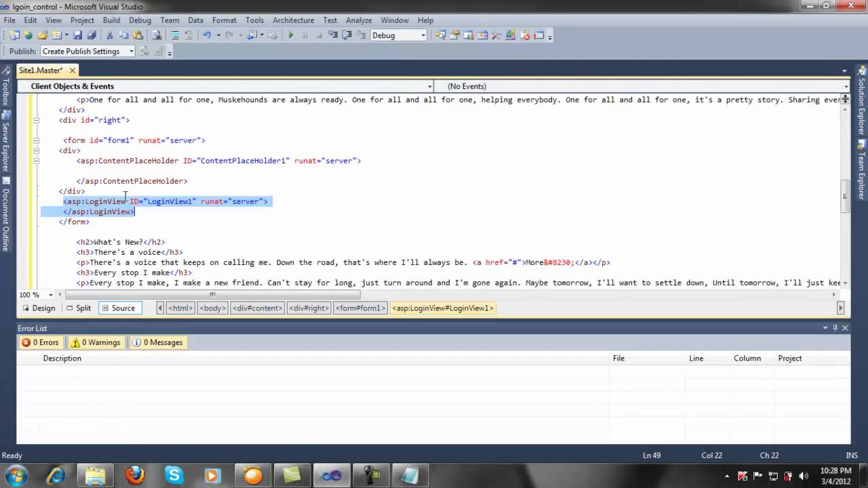Select <asp:LoginView#LoginView1> tag button
Screen dimensions: 868x488
[x=443, y=308]
